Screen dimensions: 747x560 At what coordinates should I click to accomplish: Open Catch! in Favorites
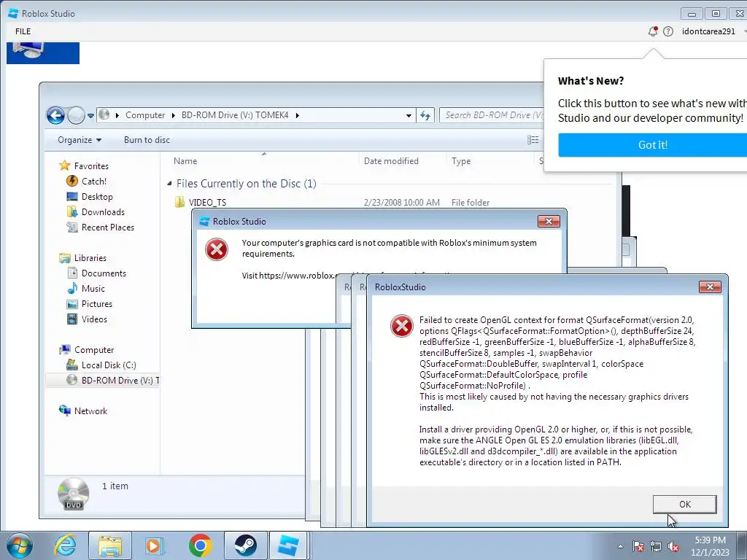(94, 182)
